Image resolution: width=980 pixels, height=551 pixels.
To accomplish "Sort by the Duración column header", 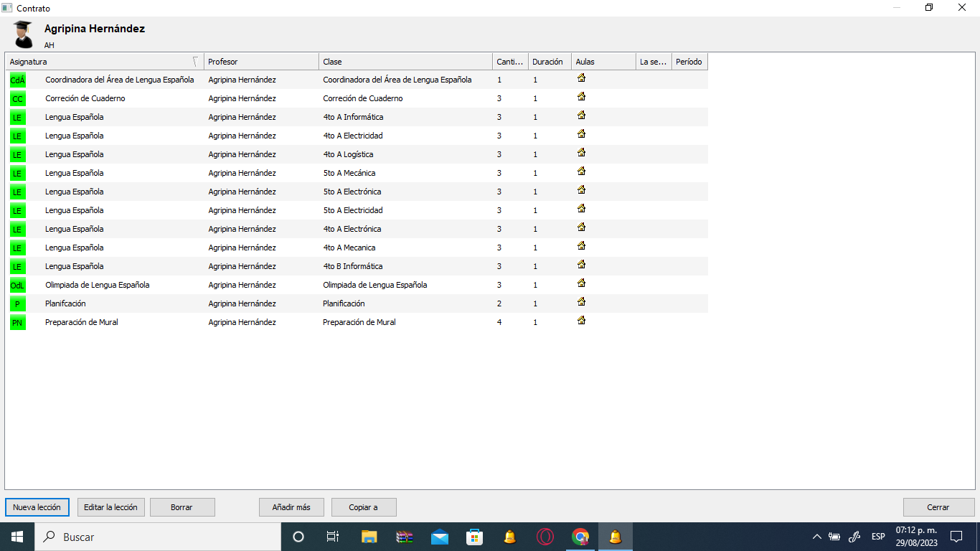I will pyautogui.click(x=550, y=62).
